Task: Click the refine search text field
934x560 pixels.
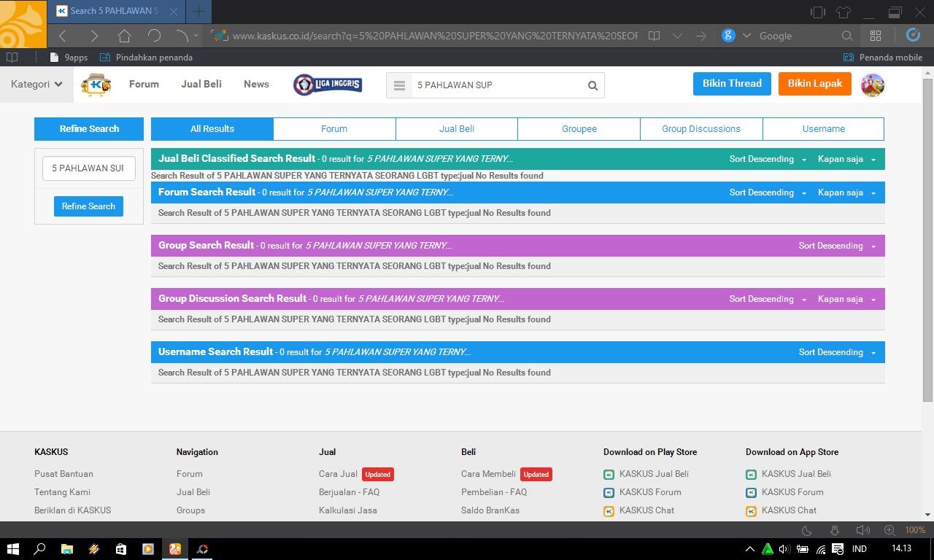Action: click(89, 168)
